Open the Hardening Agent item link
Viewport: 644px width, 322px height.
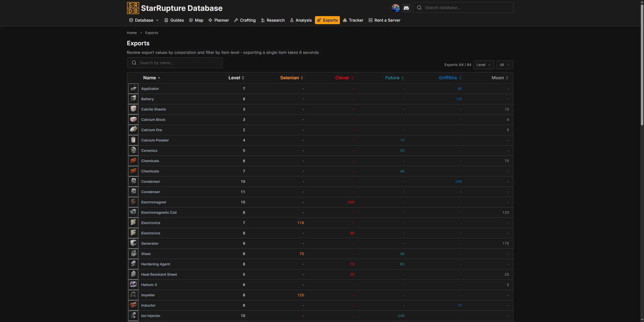pos(155,264)
